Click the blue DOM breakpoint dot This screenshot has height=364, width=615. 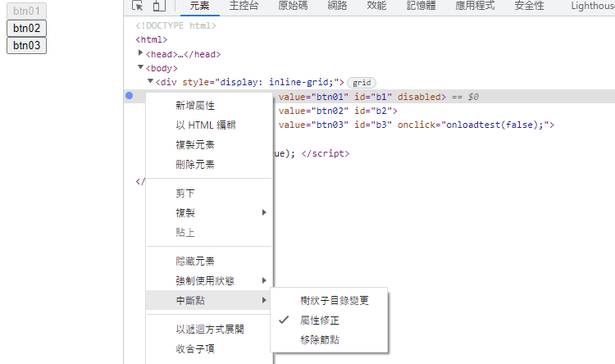130,96
